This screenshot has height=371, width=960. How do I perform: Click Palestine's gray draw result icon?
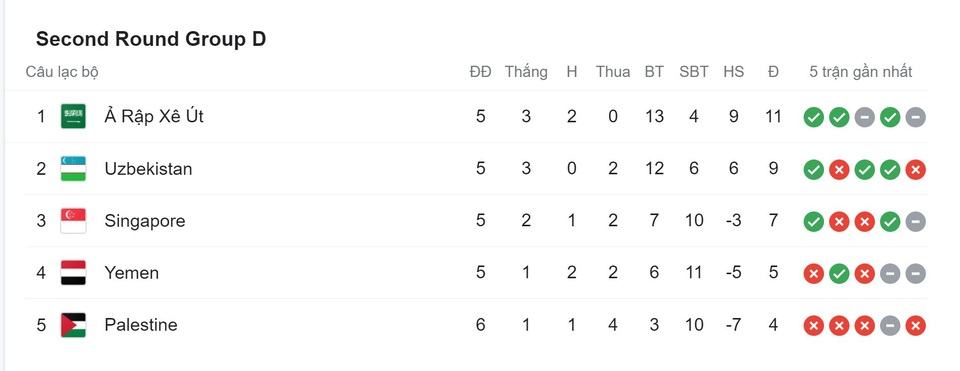tap(890, 326)
